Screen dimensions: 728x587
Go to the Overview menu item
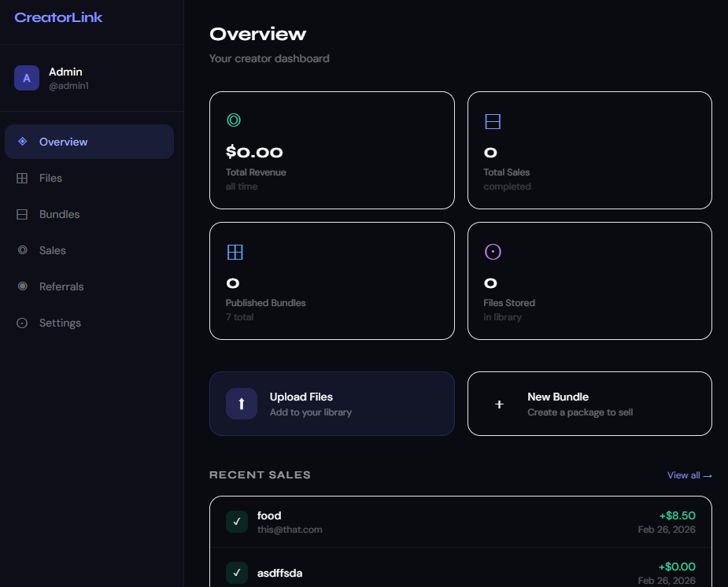click(x=89, y=142)
